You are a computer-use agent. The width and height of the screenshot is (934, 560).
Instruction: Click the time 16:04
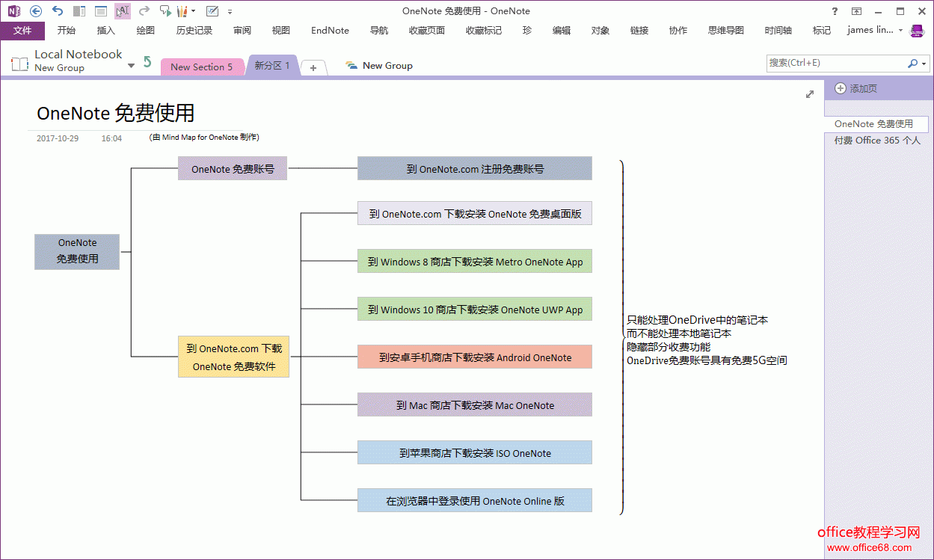[111, 139]
